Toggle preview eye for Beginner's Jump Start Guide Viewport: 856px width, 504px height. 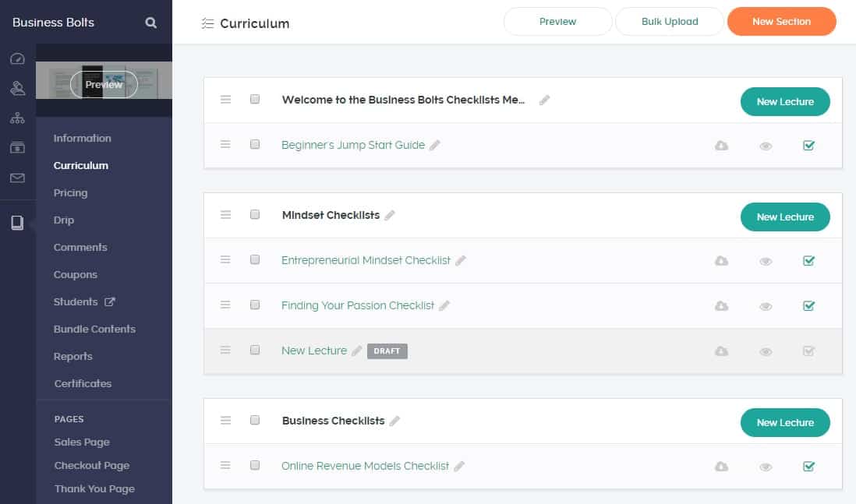click(x=766, y=146)
